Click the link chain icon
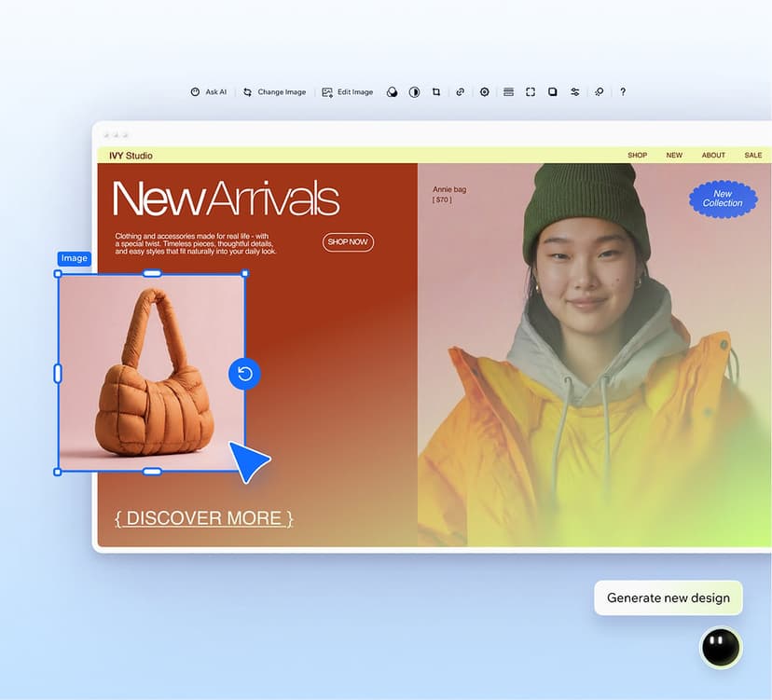Viewport: 772px width, 700px height. click(460, 92)
